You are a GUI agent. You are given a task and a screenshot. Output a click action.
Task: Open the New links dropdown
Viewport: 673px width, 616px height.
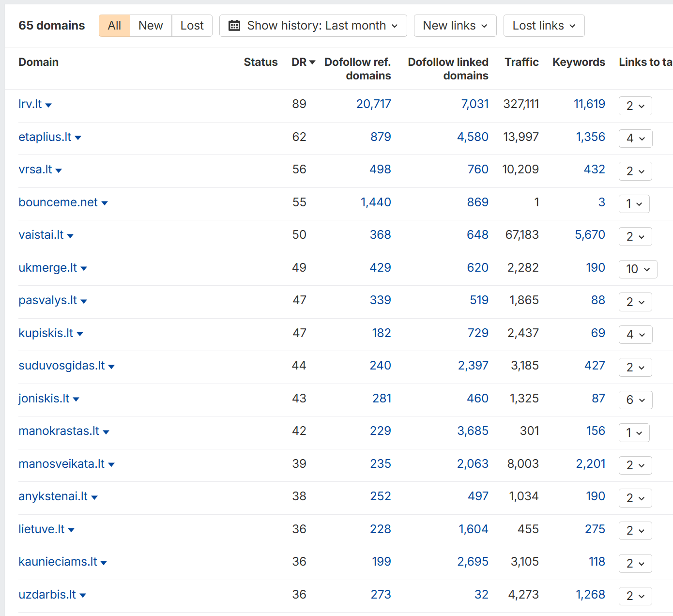455,26
